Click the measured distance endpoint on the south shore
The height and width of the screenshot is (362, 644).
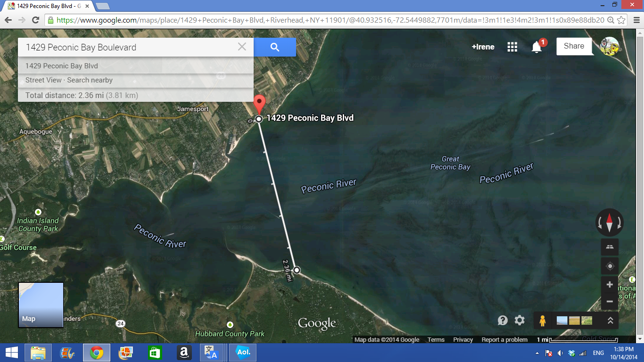pyautogui.click(x=297, y=270)
